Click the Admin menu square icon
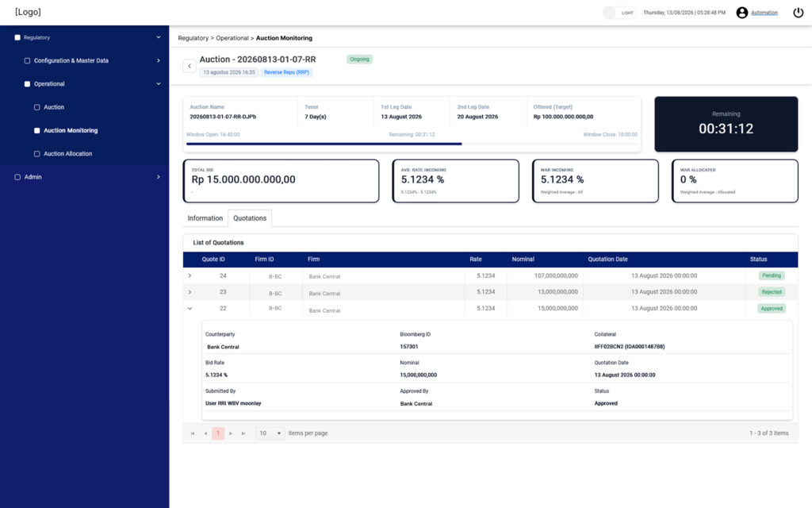812x508 pixels. click(17, 177)
